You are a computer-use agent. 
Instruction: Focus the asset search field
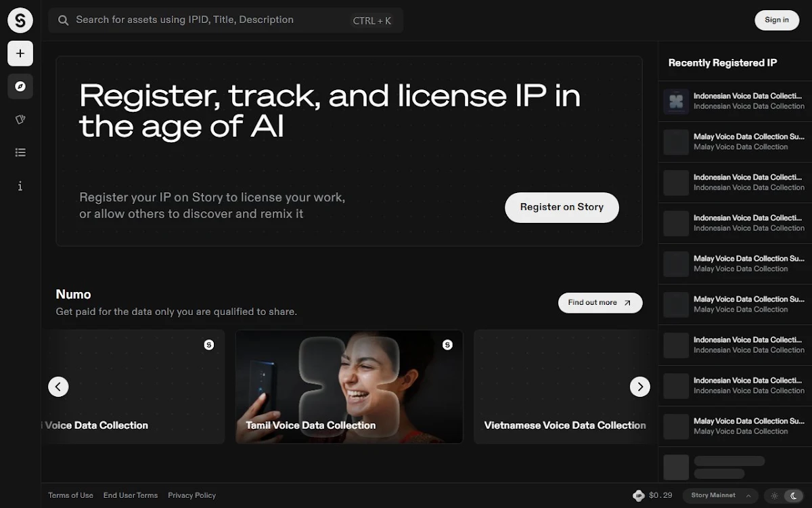225,20
